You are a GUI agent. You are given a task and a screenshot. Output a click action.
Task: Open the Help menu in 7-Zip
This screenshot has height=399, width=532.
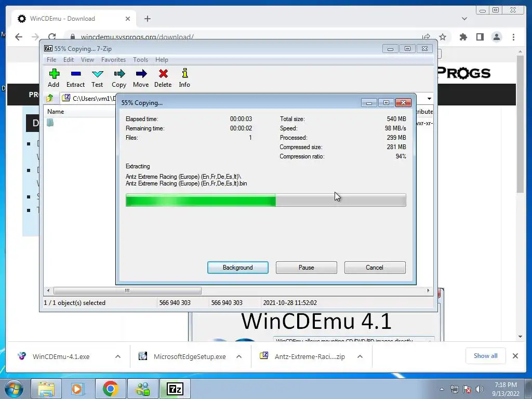[x=162, y=60]
